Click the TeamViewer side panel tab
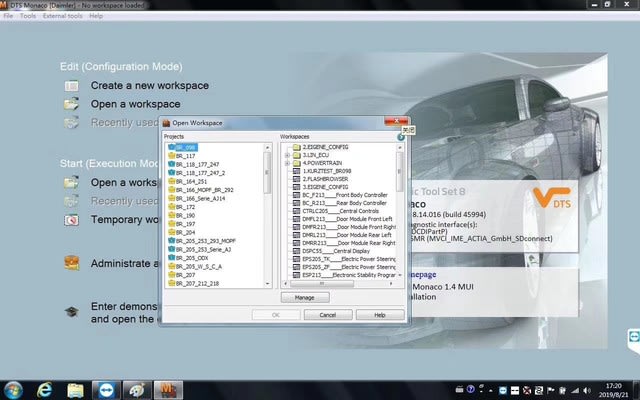The height and width of the screenshot is (400, 640). [x=634, y=339]
